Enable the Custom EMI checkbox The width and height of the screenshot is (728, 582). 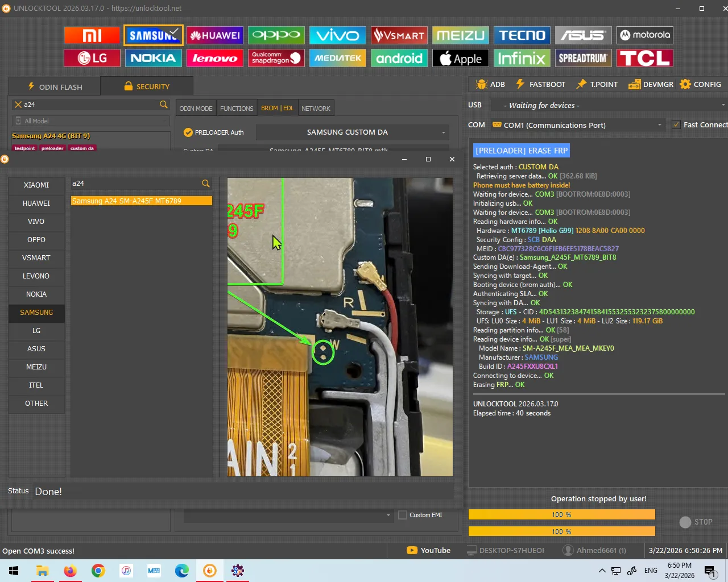pos(403,515)
